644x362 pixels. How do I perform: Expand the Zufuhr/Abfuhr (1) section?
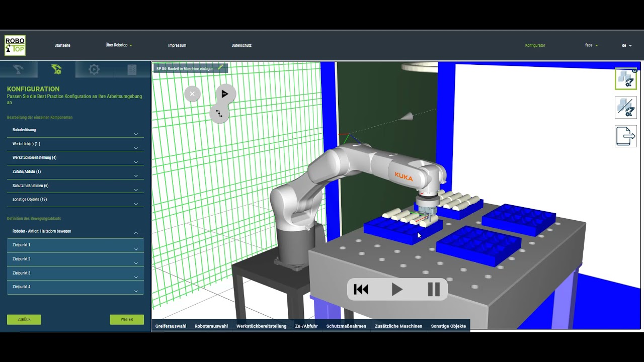pos(75,172)
